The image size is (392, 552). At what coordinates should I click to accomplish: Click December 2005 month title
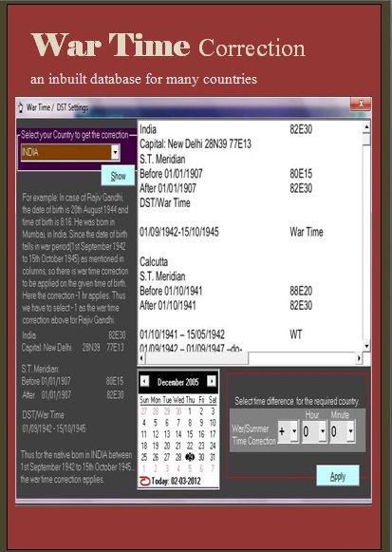tap(177, 382)
